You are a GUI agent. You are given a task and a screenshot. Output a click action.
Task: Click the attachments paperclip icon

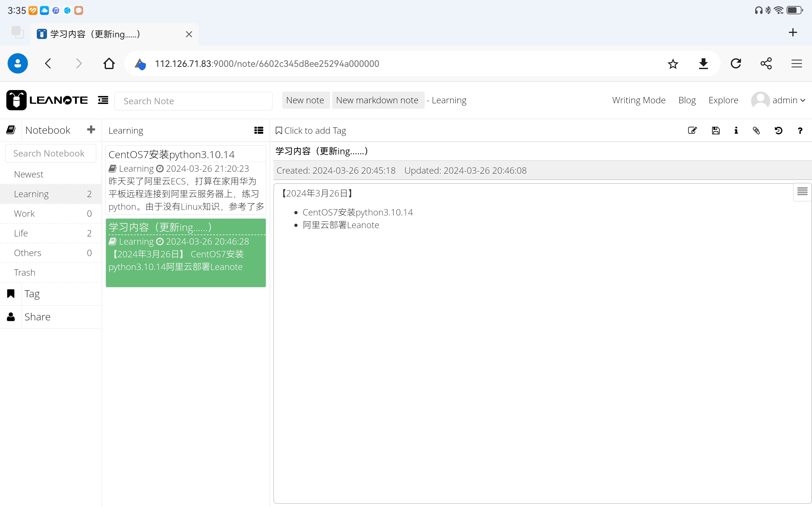click(756, 131)
